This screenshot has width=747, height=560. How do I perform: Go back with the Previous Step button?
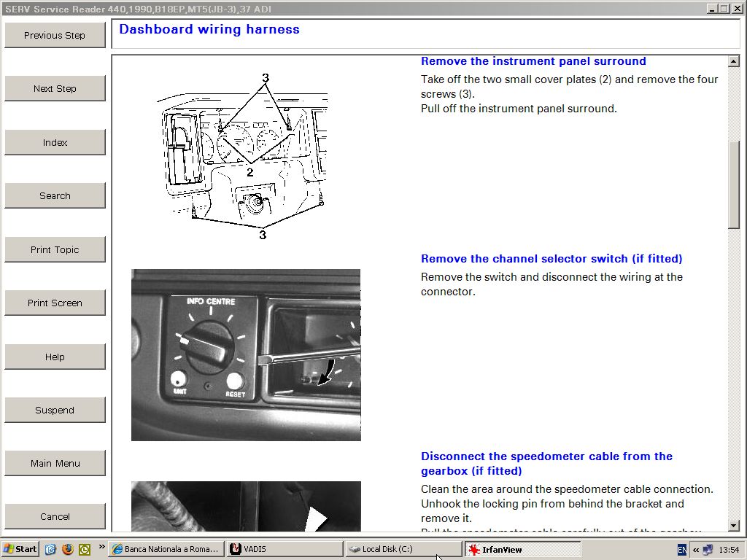(x=55, y=35)
